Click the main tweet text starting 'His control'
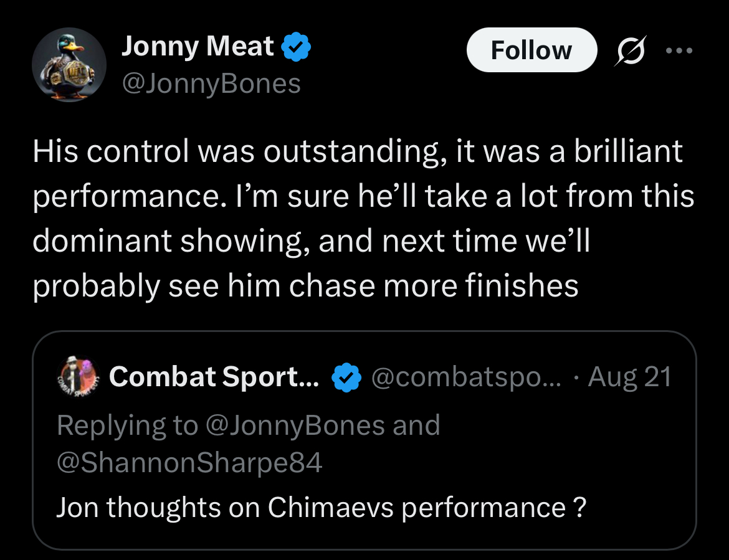 [x=357, y=151]
